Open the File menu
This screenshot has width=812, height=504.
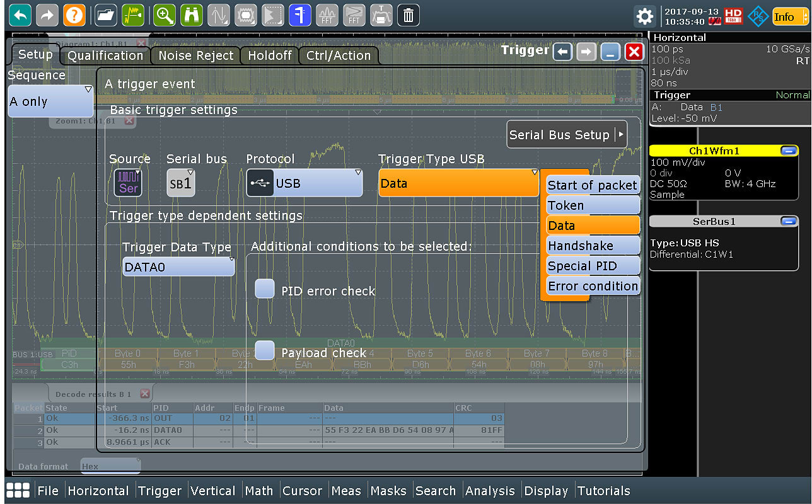(x=48, y=491)
